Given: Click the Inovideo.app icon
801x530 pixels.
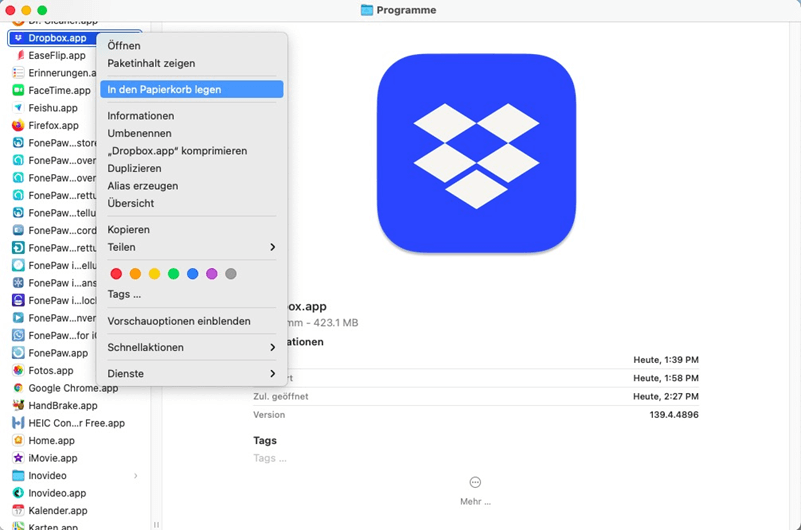Looking at the screenshot, I should click(18, 493).
